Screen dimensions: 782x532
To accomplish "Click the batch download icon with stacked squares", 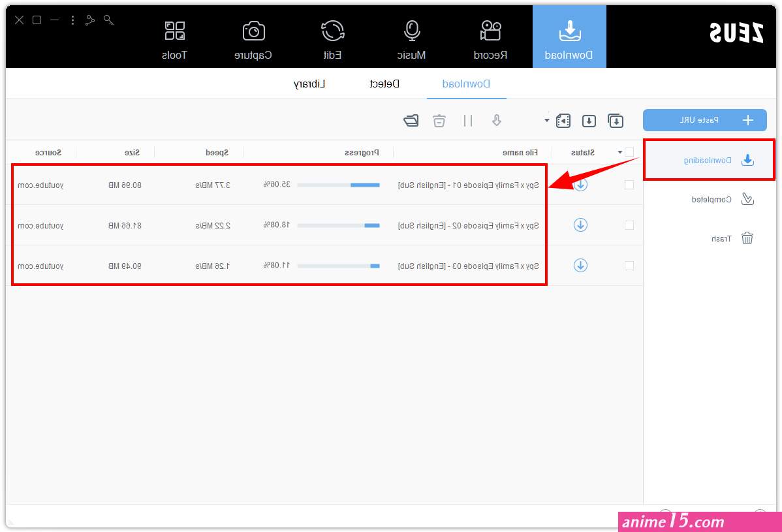I will (x=616, y=121).
